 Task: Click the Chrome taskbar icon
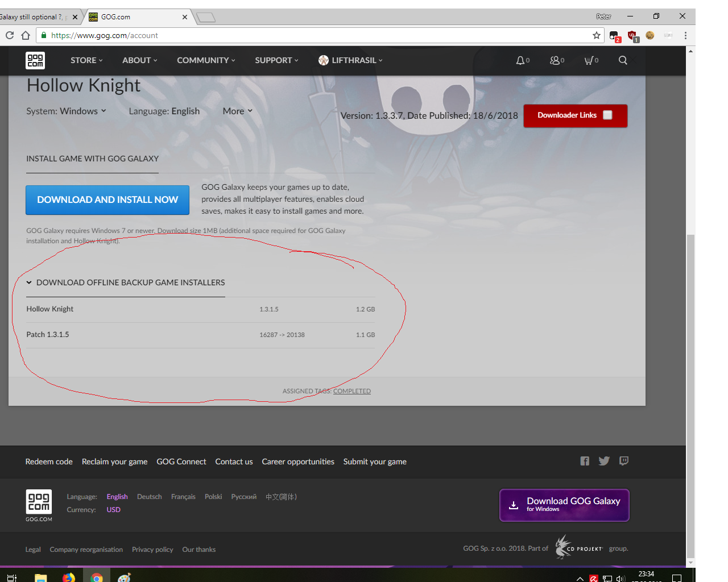pos(97,577)
